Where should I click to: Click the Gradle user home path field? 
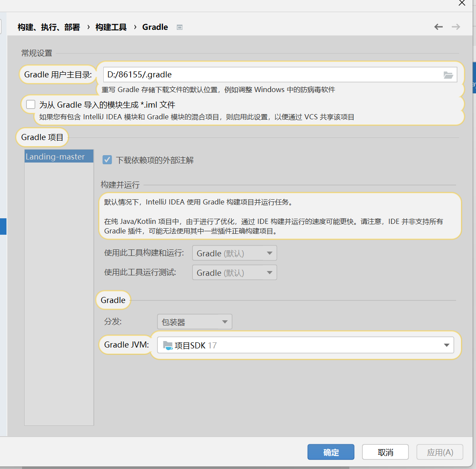click(x=280, y=75)
